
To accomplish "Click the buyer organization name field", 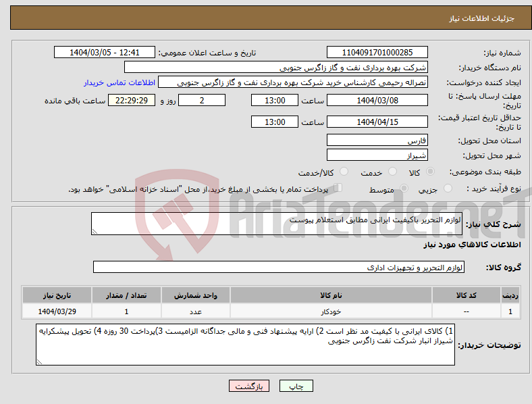I will [x=276, y=67].
